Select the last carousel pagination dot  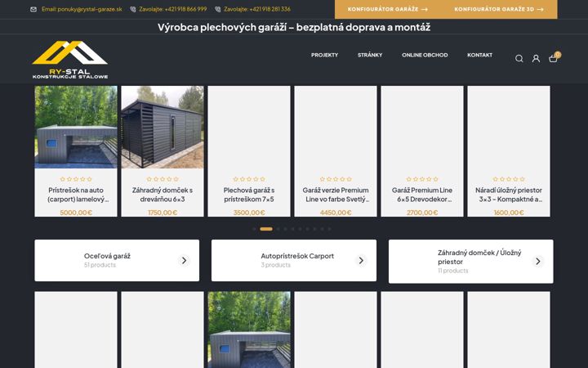[329, 229]
